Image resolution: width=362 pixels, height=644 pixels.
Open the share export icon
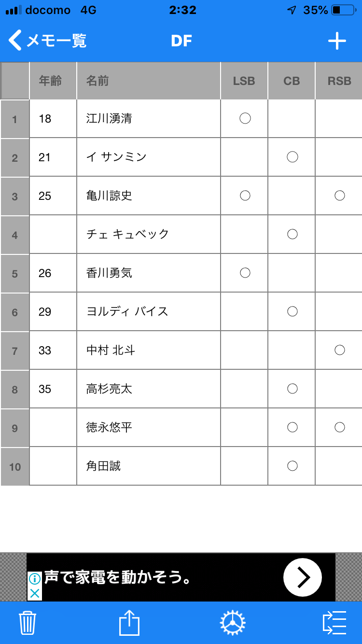(x=129, y=623)
